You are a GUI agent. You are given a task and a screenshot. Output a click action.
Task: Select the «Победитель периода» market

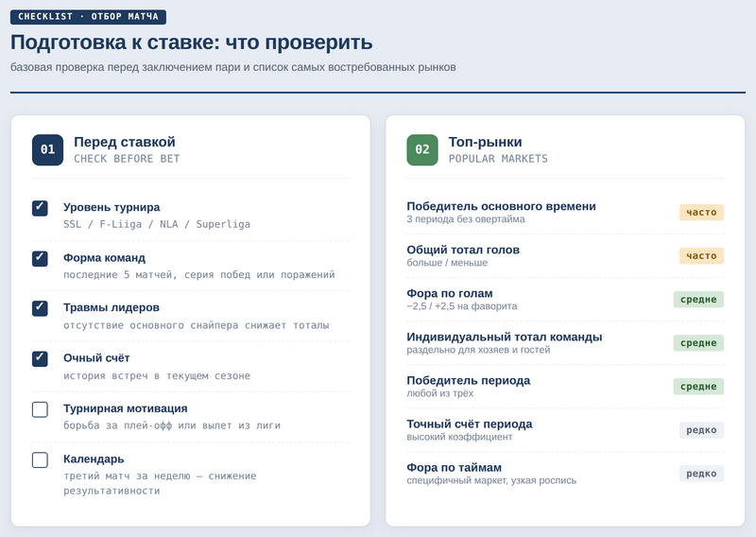[x=565, y=386]
